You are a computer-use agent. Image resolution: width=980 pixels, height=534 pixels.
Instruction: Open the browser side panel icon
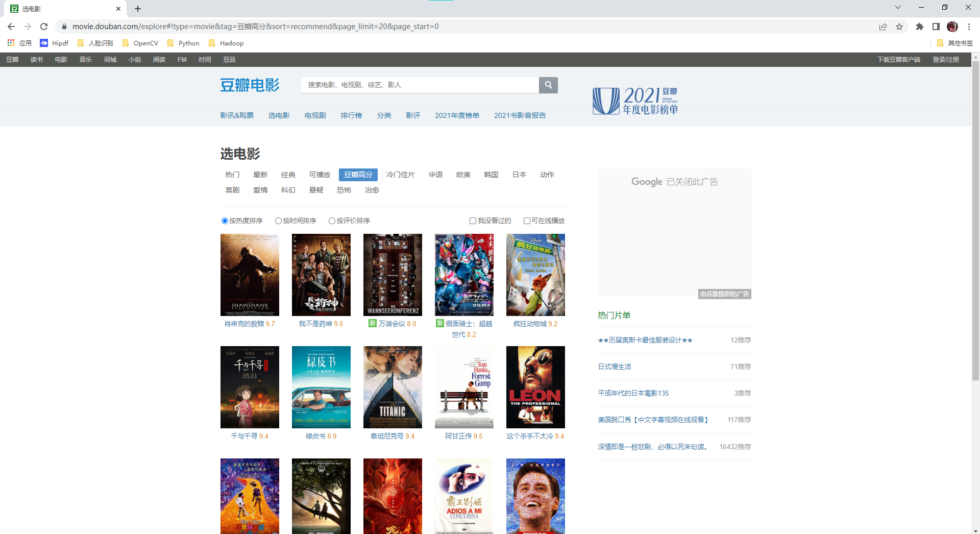pyautogui.click(x=936, y=27)
